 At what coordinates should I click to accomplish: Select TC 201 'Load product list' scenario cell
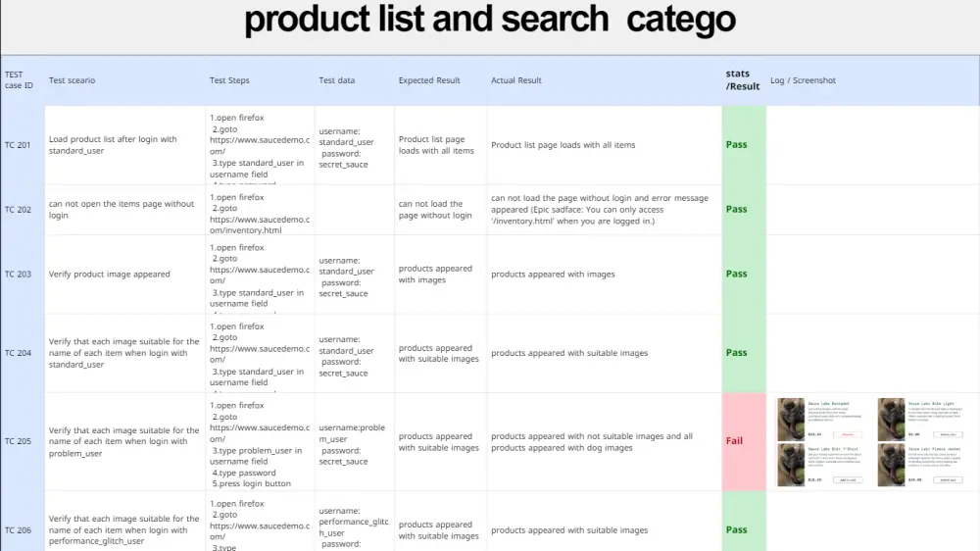113,145
